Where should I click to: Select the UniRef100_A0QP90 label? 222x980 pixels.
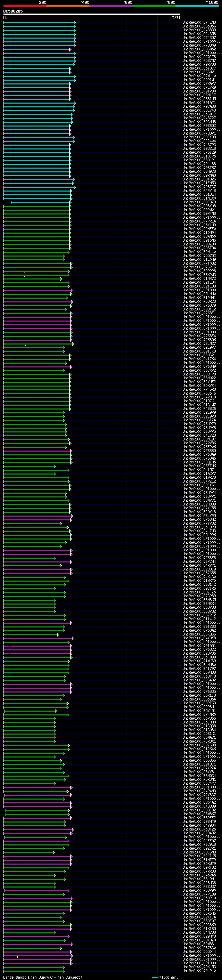tap(199, 890)
